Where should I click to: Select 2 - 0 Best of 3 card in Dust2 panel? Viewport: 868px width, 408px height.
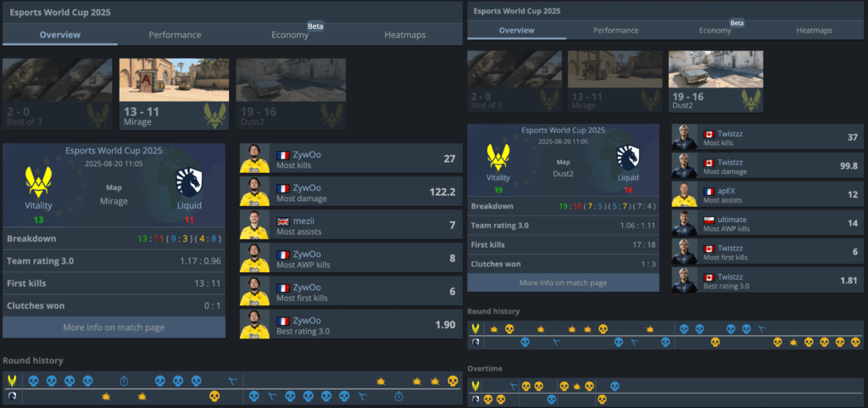point(515,81)
